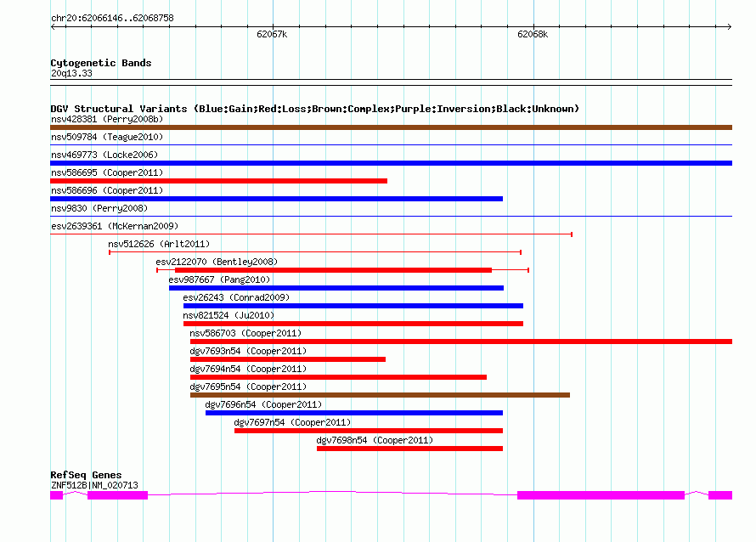Image resolution: width=756 pixels, height=542 pixels.
Task: Click the red bar of esv2122070
Action: (x=333, y=270)
